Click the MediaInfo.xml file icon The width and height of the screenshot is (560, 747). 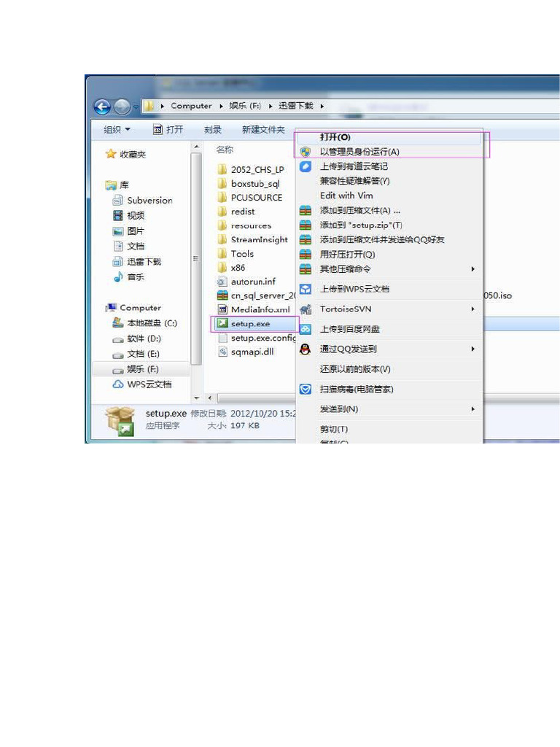point(222,309)
